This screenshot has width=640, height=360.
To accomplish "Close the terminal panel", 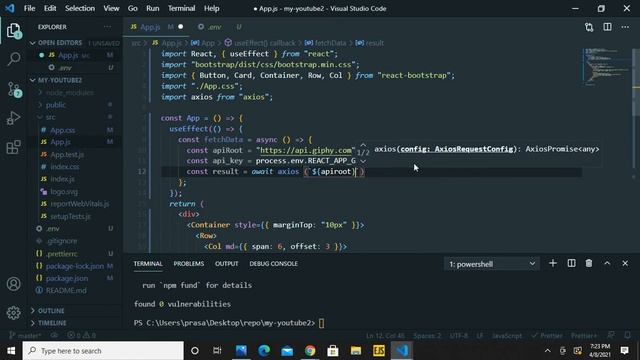I will tap(625, 263).
